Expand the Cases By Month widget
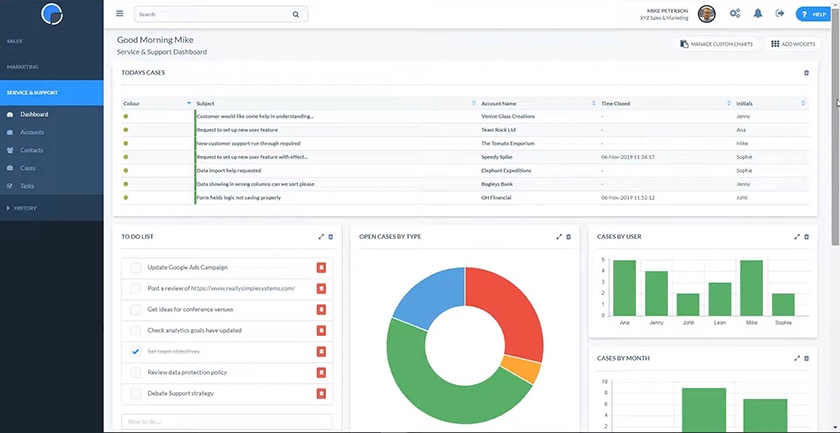The width and height of the screenshot is (840, 433). [797, 358]
